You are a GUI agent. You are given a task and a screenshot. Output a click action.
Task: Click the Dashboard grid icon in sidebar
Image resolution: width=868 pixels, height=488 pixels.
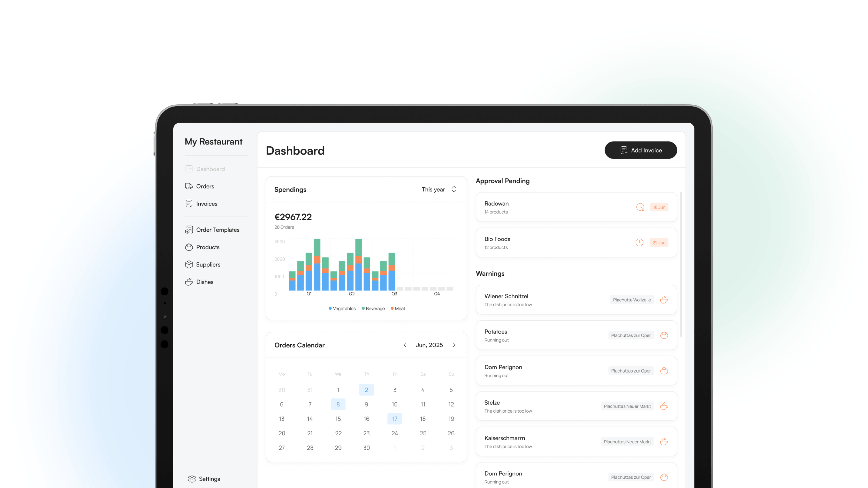[x=189, y=169]
